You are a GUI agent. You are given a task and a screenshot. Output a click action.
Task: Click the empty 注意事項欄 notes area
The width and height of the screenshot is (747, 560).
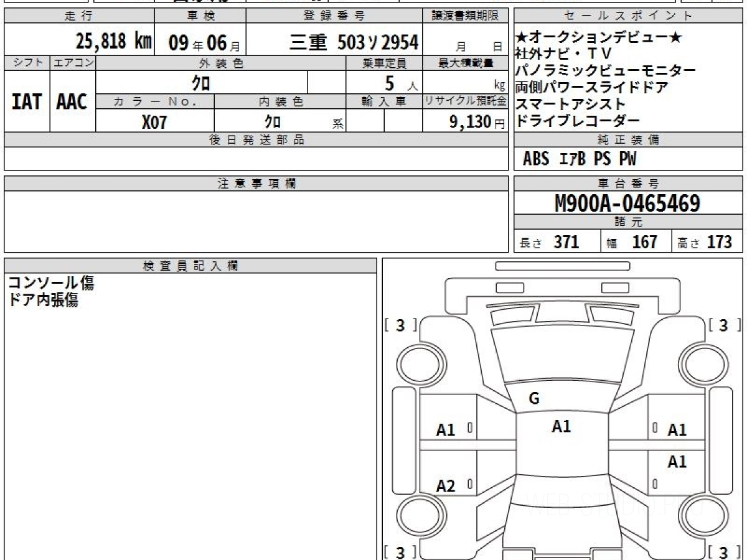point(256,221)
